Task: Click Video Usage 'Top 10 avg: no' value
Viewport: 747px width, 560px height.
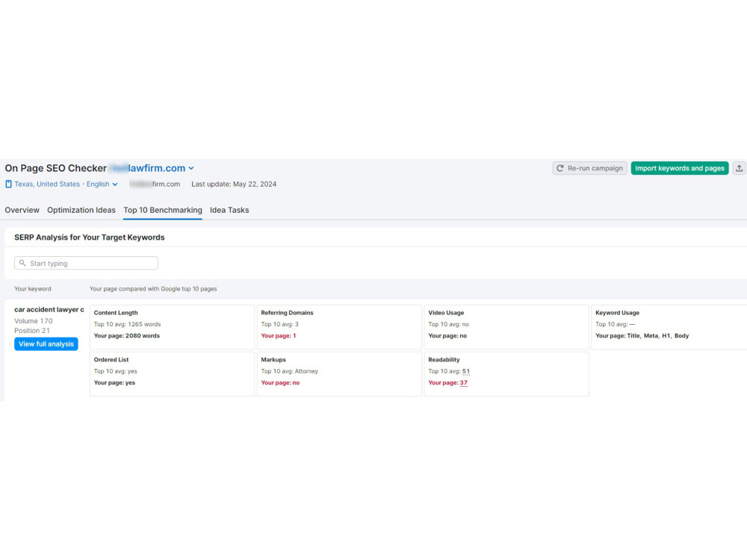Action: pyautogui.click(x=448, y=324)
